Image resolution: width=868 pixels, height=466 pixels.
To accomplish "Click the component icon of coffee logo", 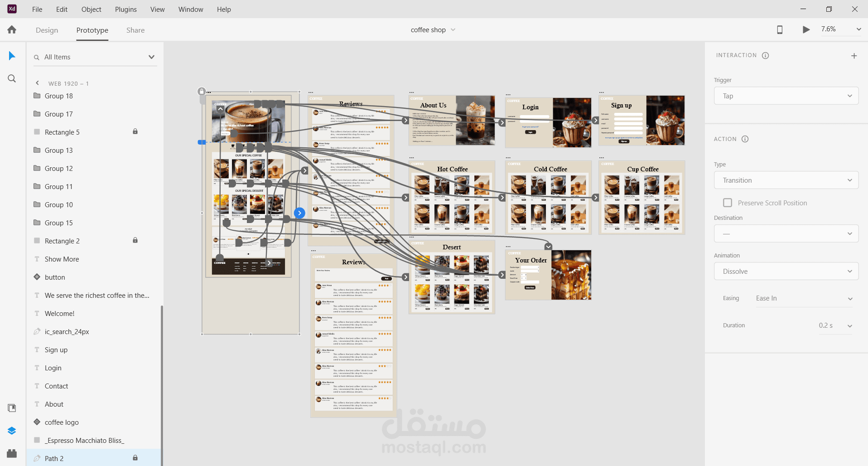I will coord(37,422).
